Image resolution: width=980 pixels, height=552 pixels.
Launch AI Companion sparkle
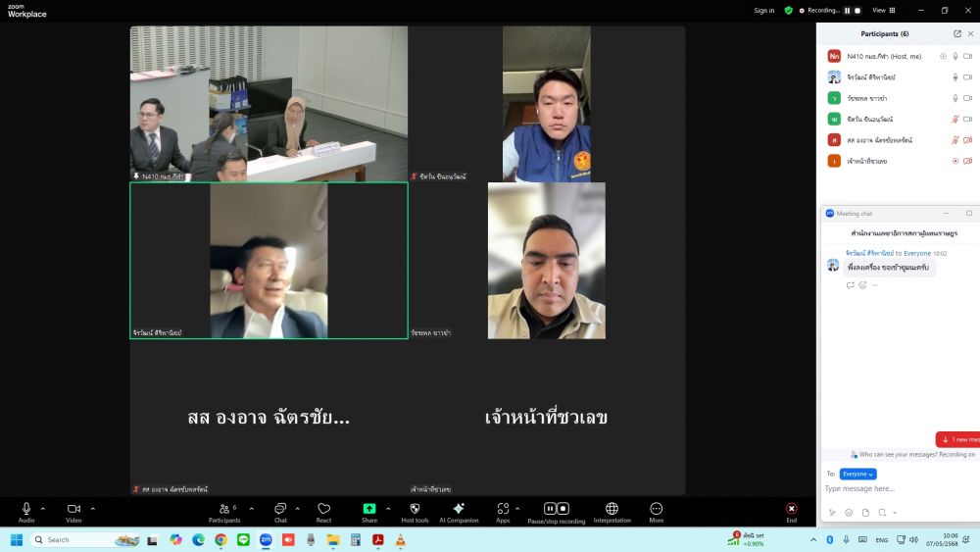point(459,512)
